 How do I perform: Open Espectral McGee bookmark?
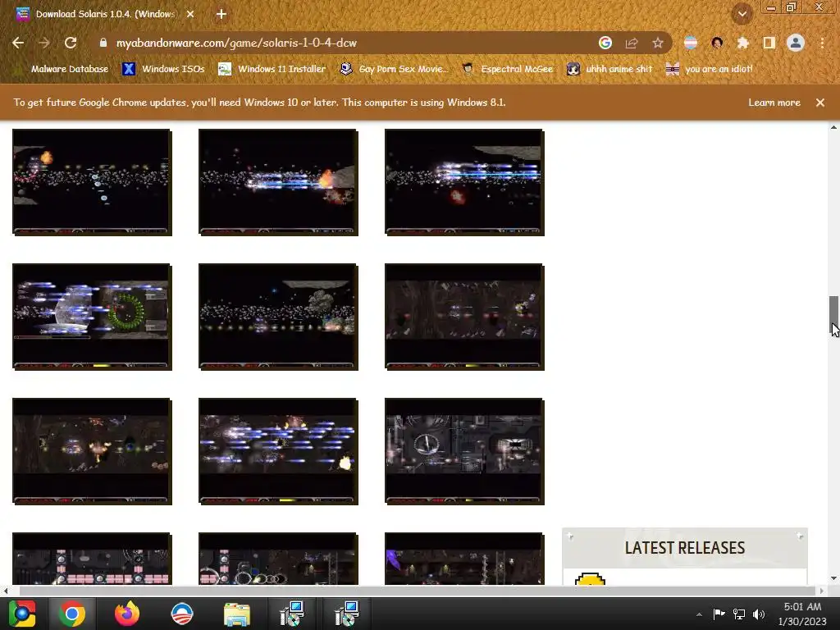click(x=507, y=69)
